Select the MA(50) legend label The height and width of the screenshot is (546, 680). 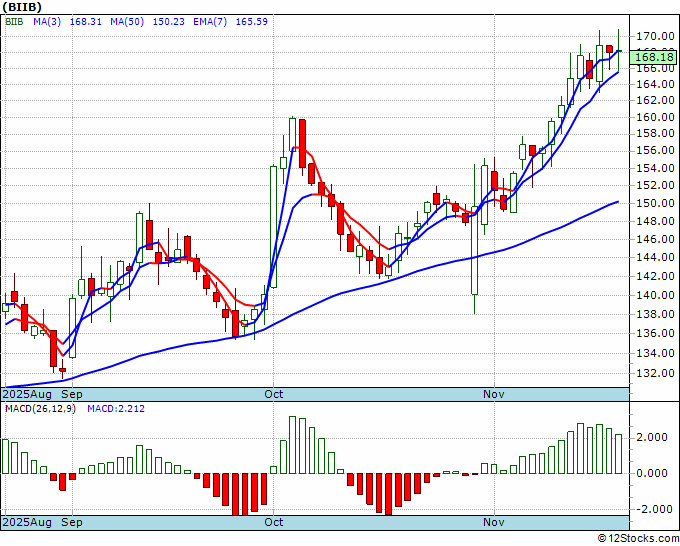coord(127,21)
